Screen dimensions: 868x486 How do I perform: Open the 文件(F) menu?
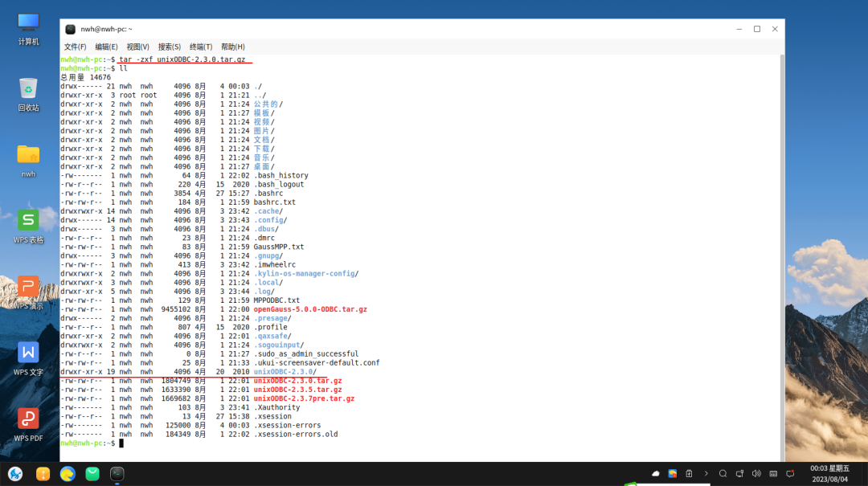75,47
